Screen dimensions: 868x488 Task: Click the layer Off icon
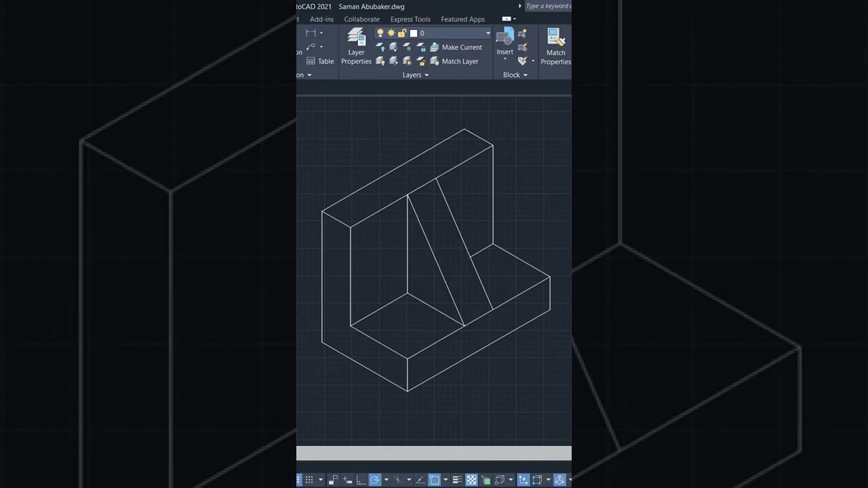point(380,47)
